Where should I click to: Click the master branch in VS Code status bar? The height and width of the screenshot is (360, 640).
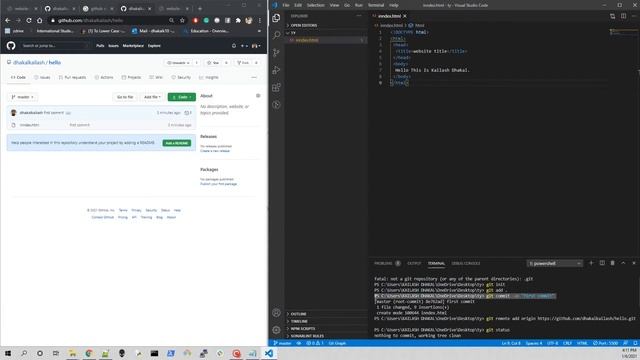(282, 343)
